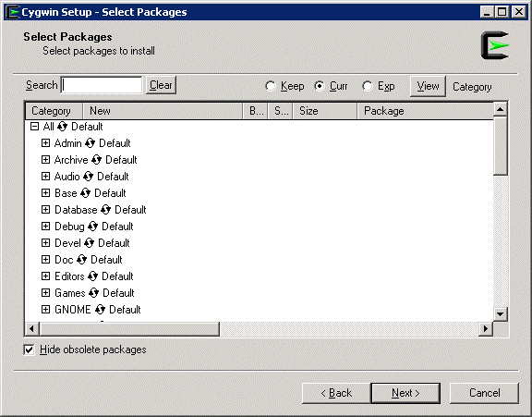The image size is (532, 417).
Task: Close the Cygwin Setup window
Action: click(x=519, y=12)
